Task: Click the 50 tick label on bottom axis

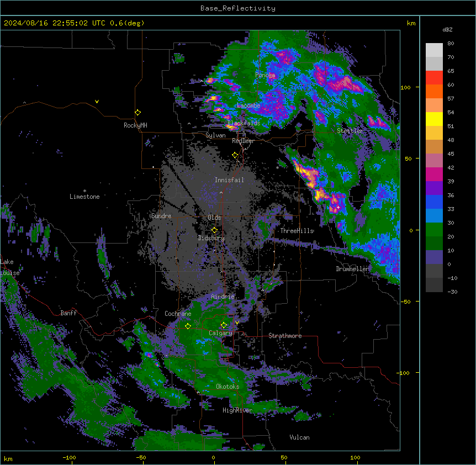Action: click(x=284, y=457)
